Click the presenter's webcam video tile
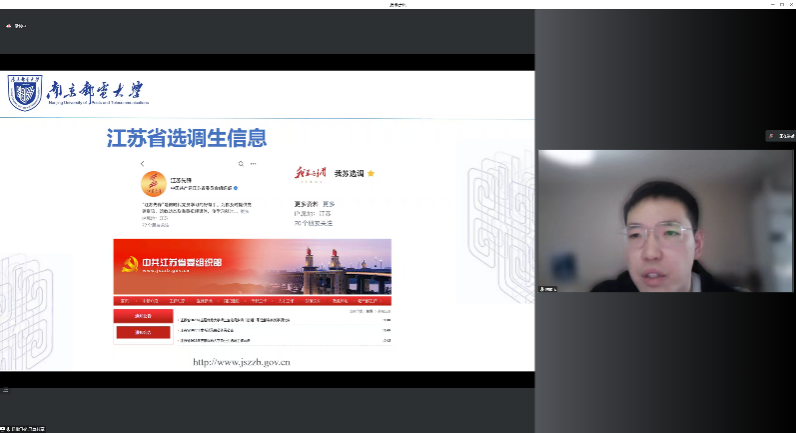The height and width of the screenshot is (433, 796). click(665, 221)
